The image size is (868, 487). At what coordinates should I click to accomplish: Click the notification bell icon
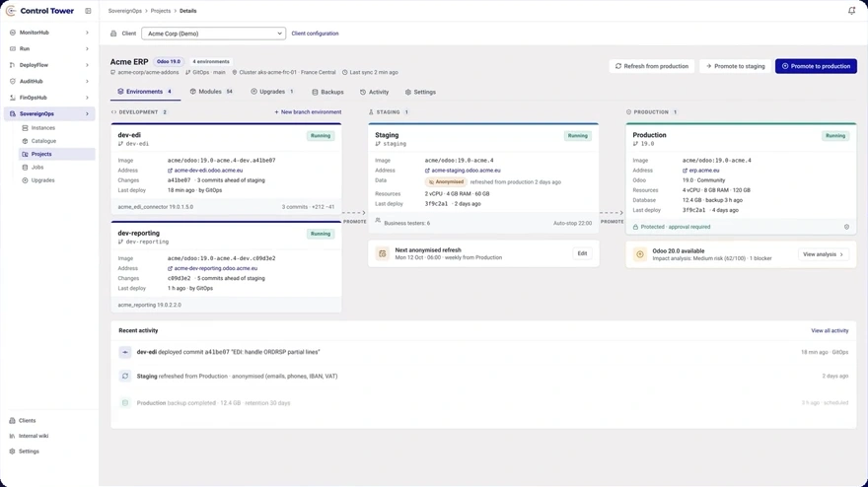point(851,11)
